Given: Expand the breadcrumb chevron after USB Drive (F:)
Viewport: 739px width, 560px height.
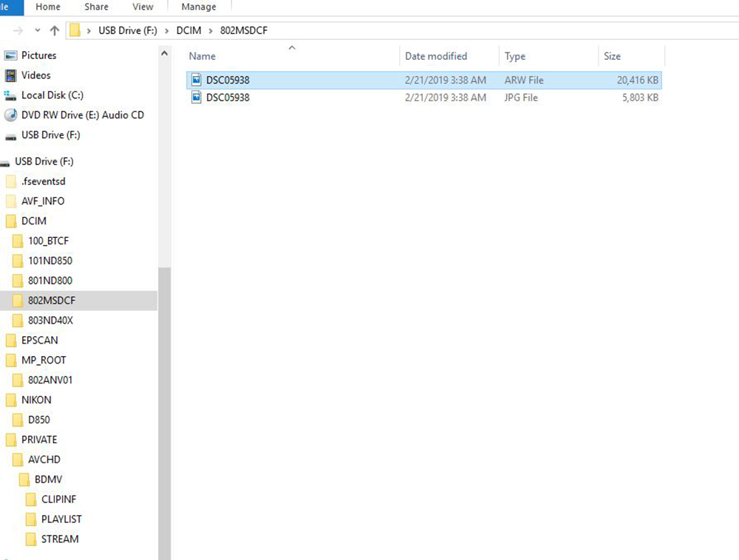Looking at the screenshot, I should tap(168, 30).
